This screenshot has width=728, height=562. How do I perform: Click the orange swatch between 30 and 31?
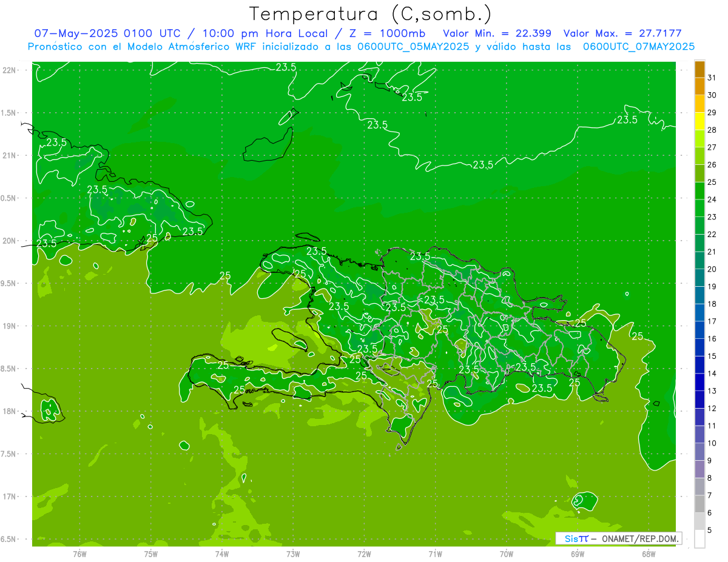pyautogui.click(x=699, y=86)
